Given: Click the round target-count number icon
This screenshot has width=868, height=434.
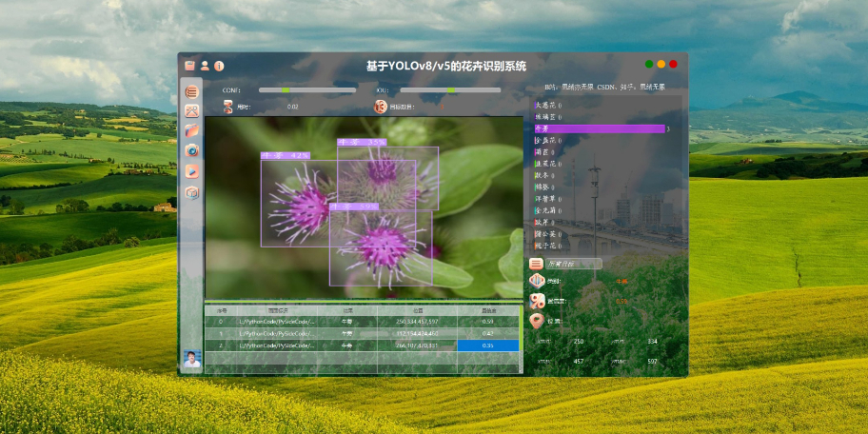Looking at the screenshot, I should pos(381,107).
